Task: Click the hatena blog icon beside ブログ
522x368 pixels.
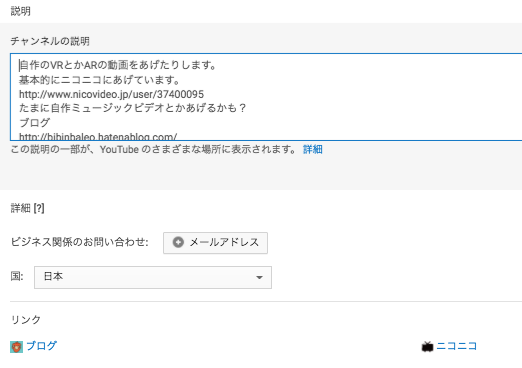Action: click(16, 347)
